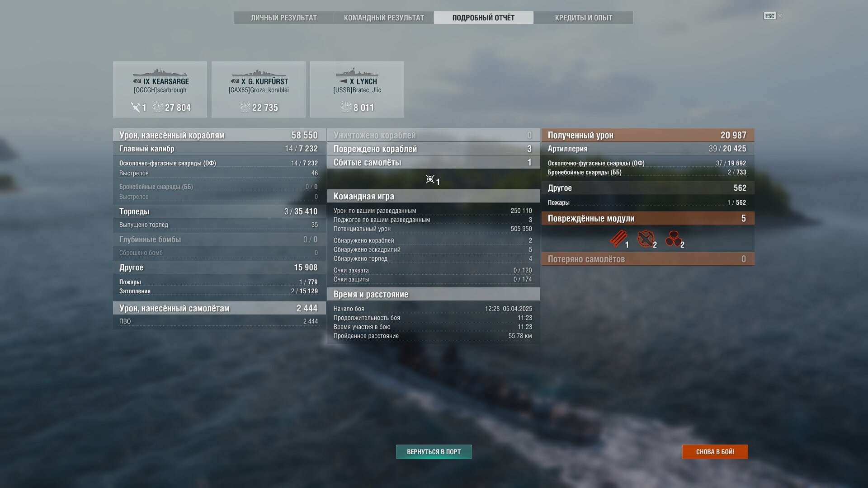The image size is (868, 488).
Task: Expand the Торпеды damage section header
Action: 219,211
